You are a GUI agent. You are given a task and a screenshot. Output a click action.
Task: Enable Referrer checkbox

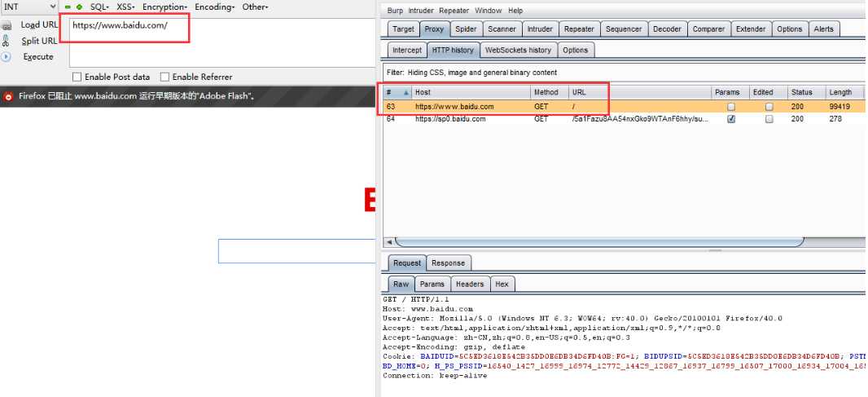(164, 77)
